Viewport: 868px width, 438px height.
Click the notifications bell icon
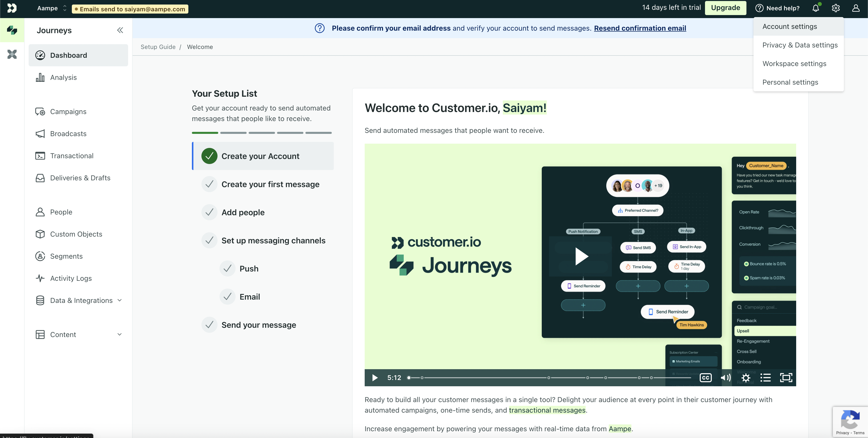pyautogui.click(x=816, y=8)
